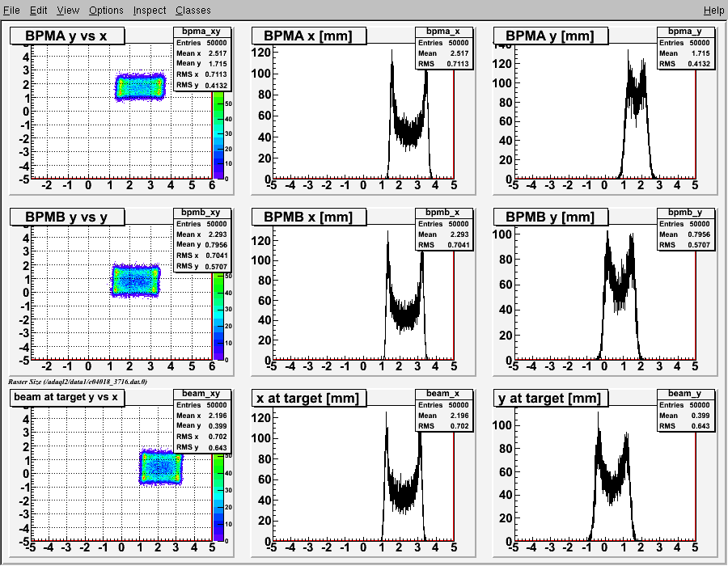Screen dimensions: 728x566
Task: Click the color palette of beam at target plot
Action: click(218, 497)
